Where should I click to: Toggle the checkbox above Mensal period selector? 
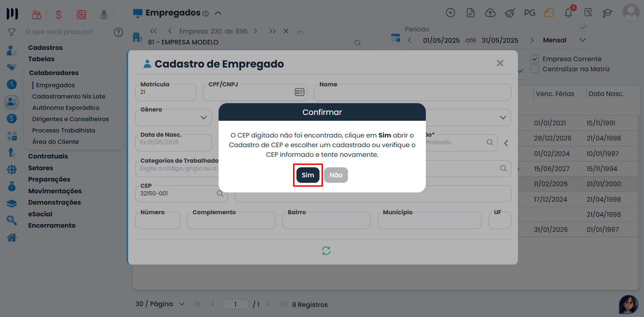coord(583,28)
